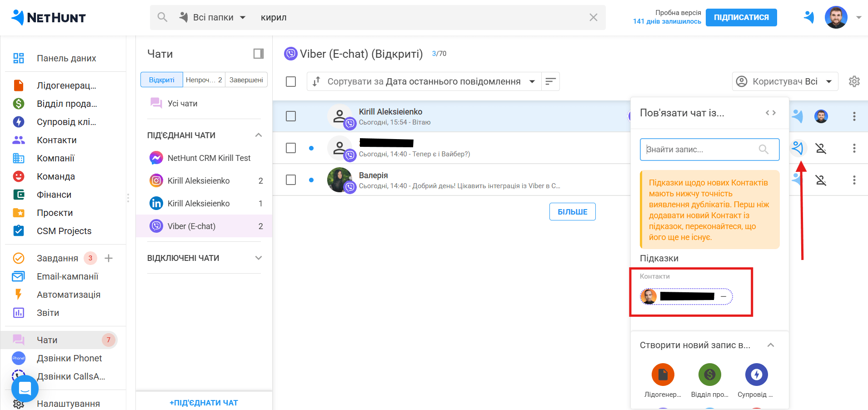
Task: Open the NetHunt notifications bird icon in header
Action: coord(808,17)
